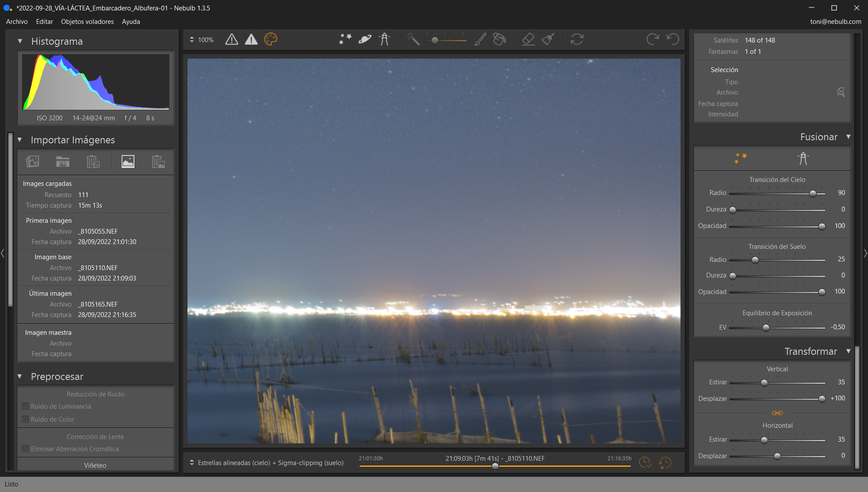The image size is (868, 492).
Task: Select the eraser tool
Action: 528,40
